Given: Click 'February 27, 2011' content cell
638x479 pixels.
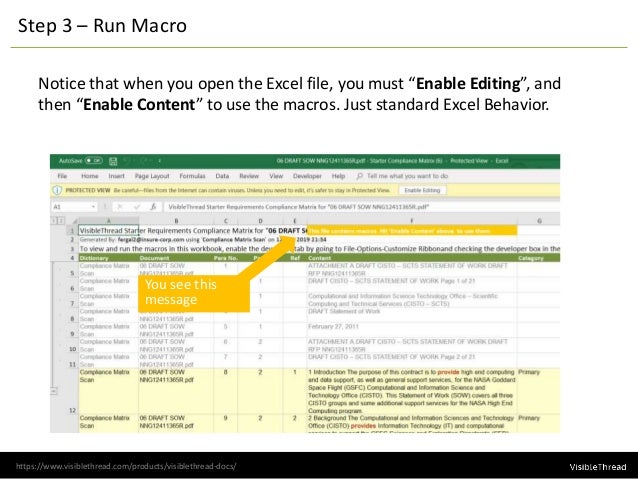Looking at the screenshot, I should [412, 330].
